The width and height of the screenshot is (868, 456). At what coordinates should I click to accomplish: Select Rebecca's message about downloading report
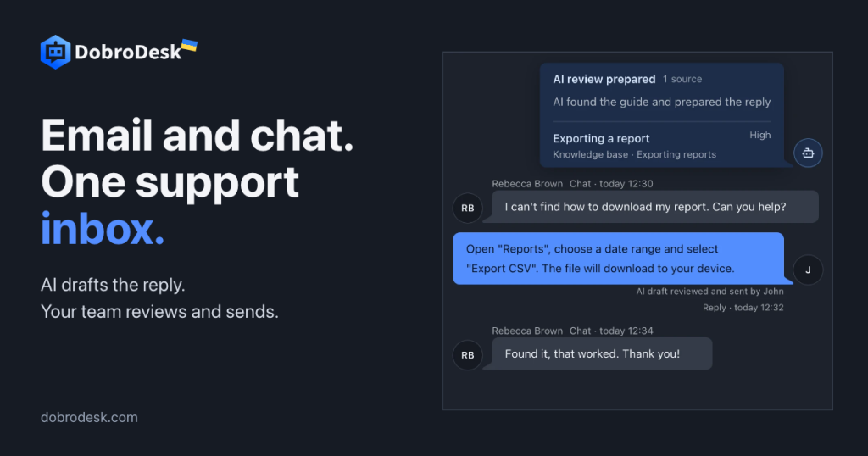click(655, 207)
